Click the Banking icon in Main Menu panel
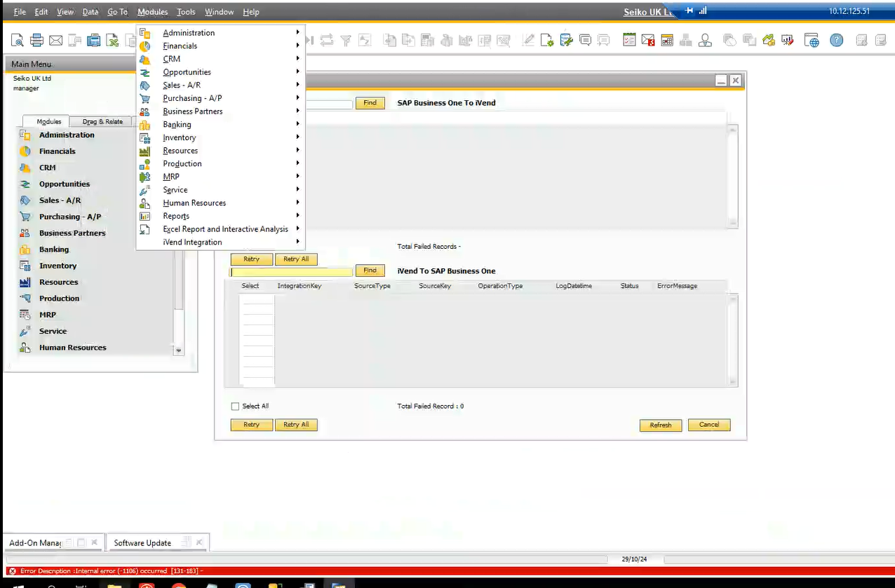Screen dimensions: 895x588 pyautogui.click(x=25, y=249)
